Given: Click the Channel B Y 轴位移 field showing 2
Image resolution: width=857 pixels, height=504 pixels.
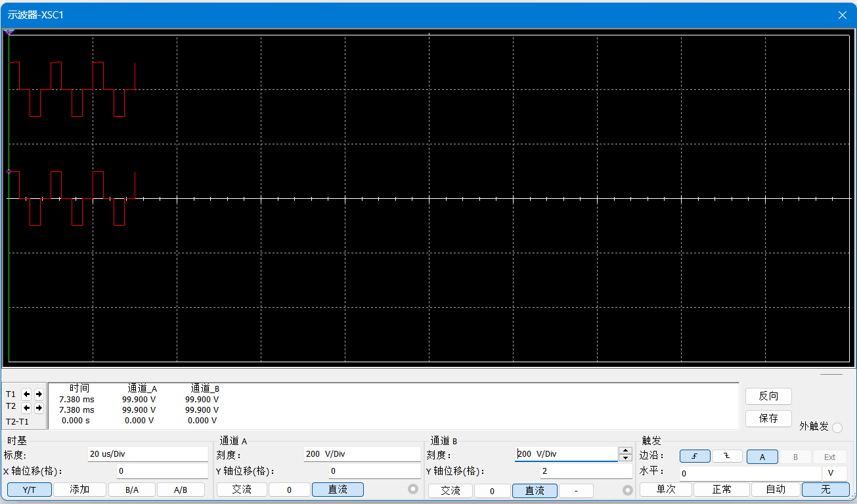Looking at the screenshot, I should (586, 471).
